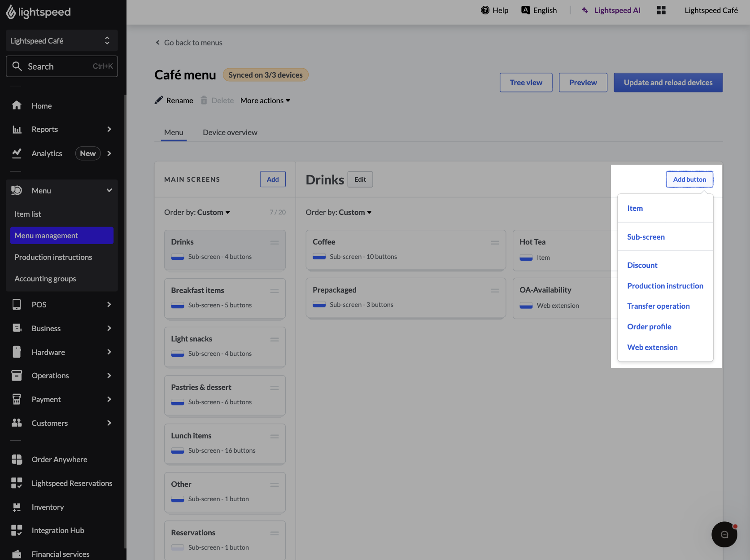Screen dimensions: 750x560
Task: Expand the POS section chevron
Action: tap(109, 305)
